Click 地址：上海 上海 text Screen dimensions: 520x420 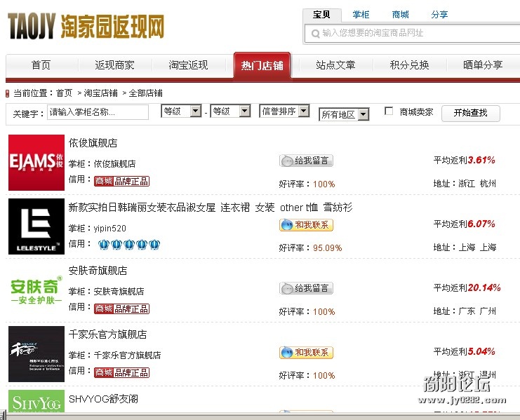[465, 248]
